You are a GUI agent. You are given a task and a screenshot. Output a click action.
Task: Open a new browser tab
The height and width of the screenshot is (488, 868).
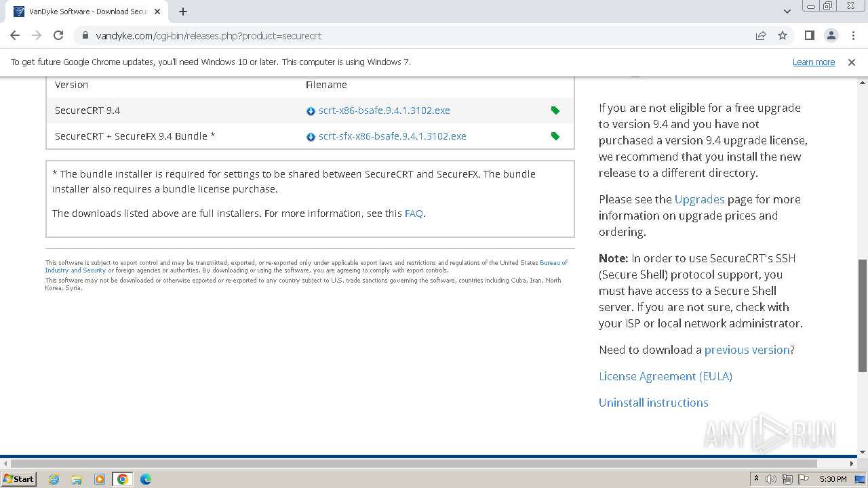tap(183, 12)
